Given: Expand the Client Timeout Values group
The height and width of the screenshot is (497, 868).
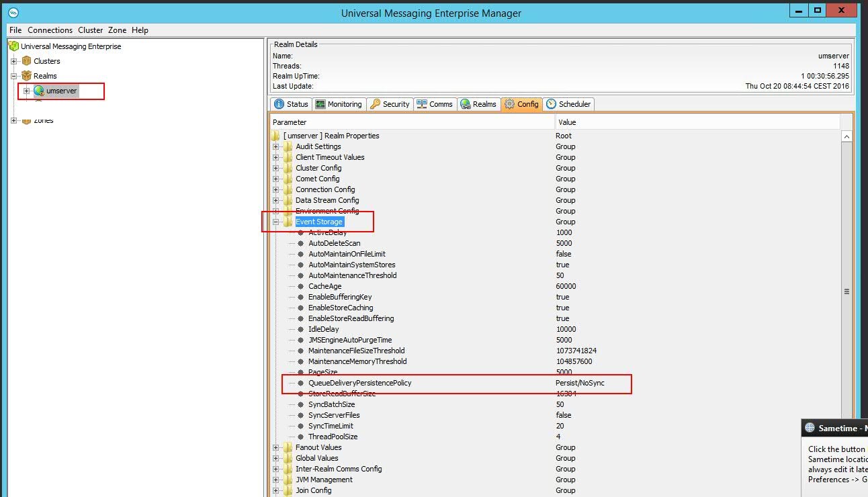Looking at the screenshot, I should (275, 157).
